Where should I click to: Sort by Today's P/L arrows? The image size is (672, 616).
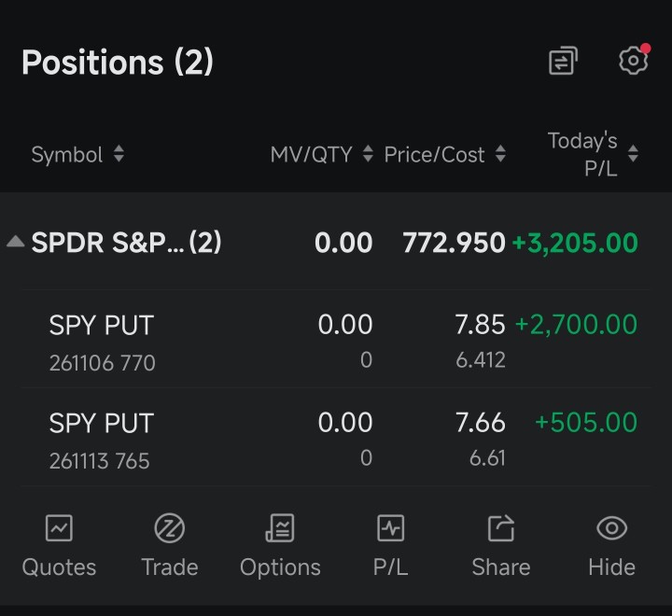pyautogui.click(x=633, y=153)
